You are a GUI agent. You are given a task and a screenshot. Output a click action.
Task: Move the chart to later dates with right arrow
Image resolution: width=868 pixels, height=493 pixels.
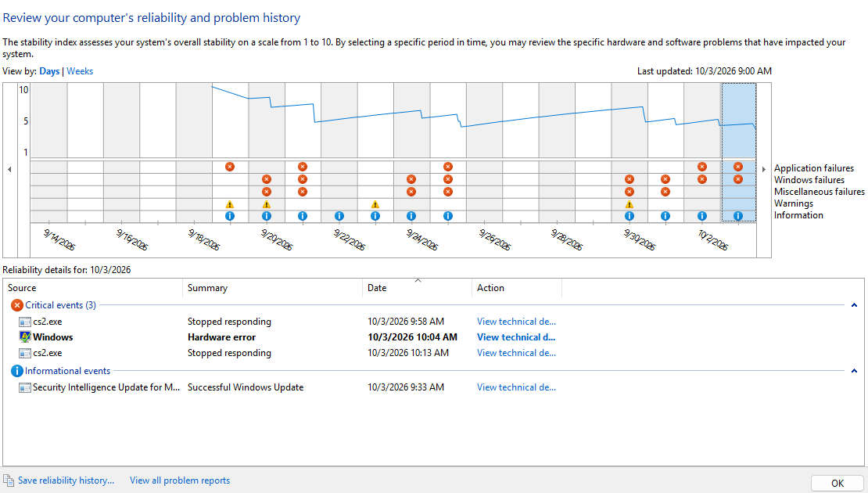(x=764, y=170)
